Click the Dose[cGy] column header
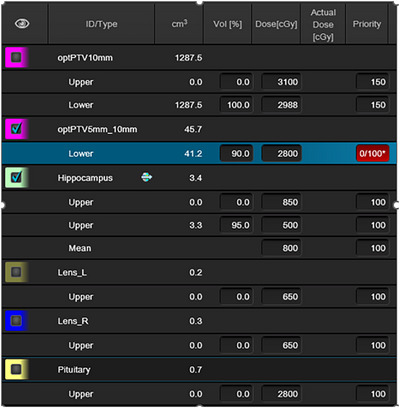This screenshot has height=408, width=400. tap(276, 24)
